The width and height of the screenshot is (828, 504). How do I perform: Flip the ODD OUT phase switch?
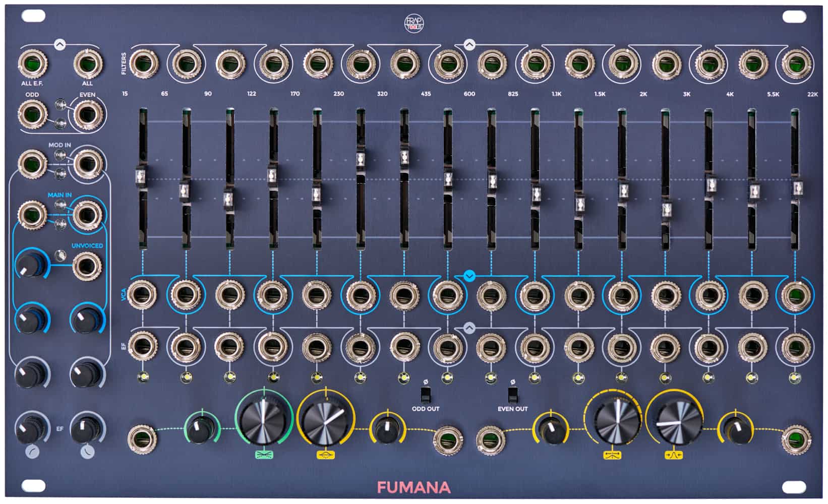[x=425, y=395]
